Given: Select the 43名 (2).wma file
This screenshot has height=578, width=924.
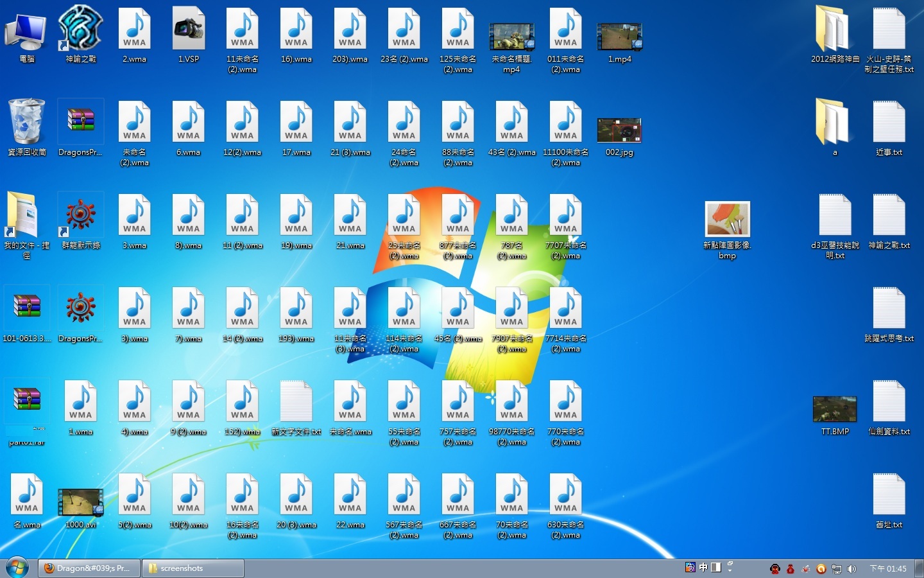Looking at the screenshot, I should [512, 128].
